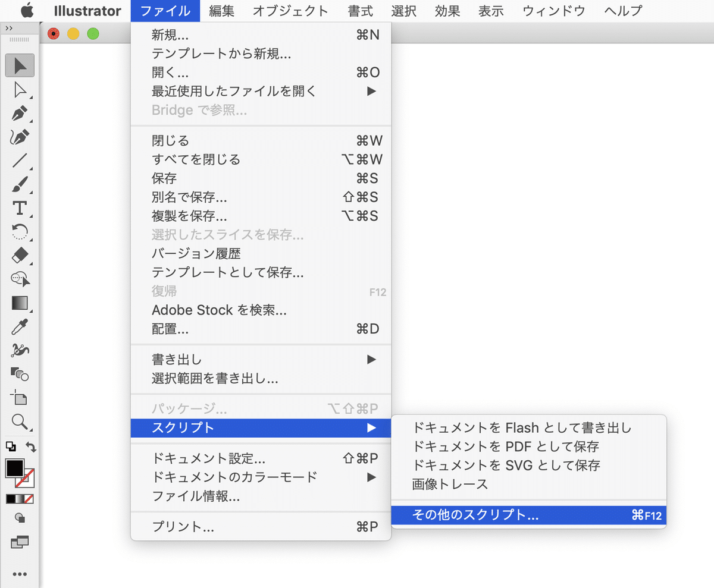Choose プリント... menu item

point(261,527)
